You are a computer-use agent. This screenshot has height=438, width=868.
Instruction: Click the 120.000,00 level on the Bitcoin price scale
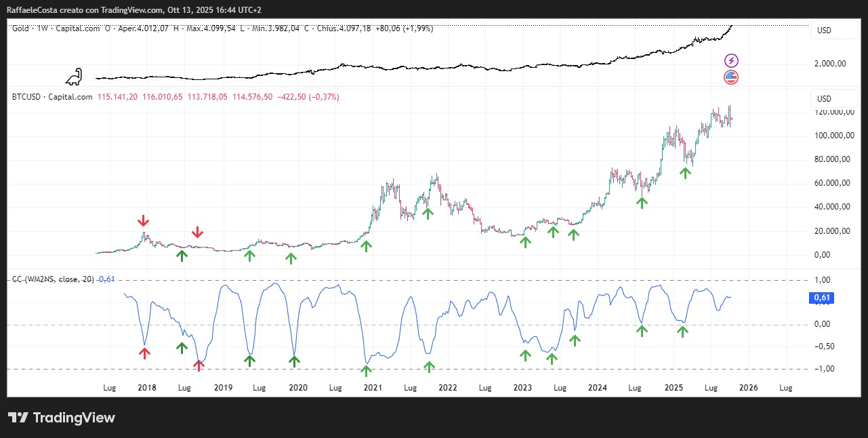(834, 112)
